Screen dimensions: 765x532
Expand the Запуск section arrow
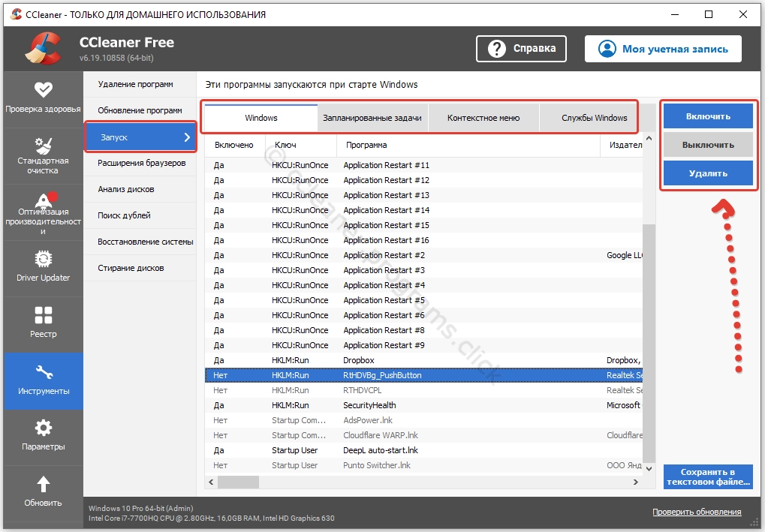pyautogui.click(x=186, y=137)
